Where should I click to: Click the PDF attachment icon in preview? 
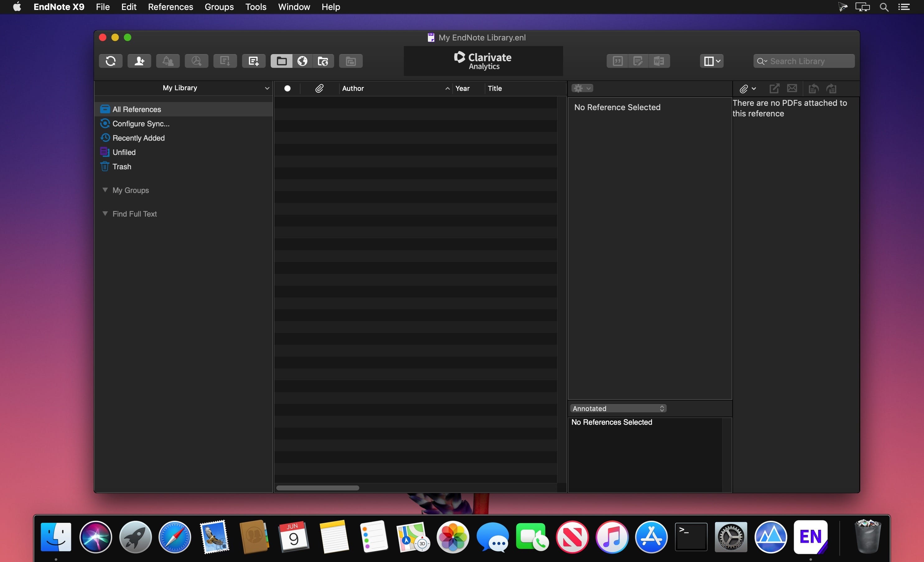point(743,88)
